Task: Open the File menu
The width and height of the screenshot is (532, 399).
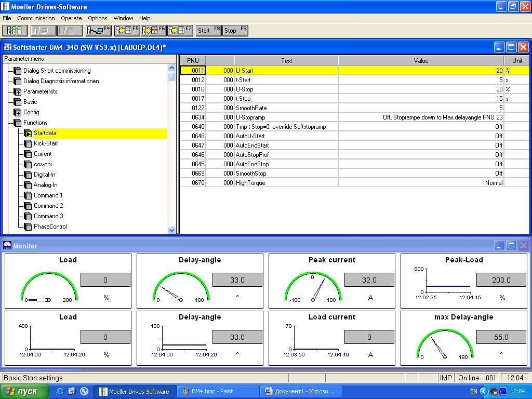Action: point(7,18)
